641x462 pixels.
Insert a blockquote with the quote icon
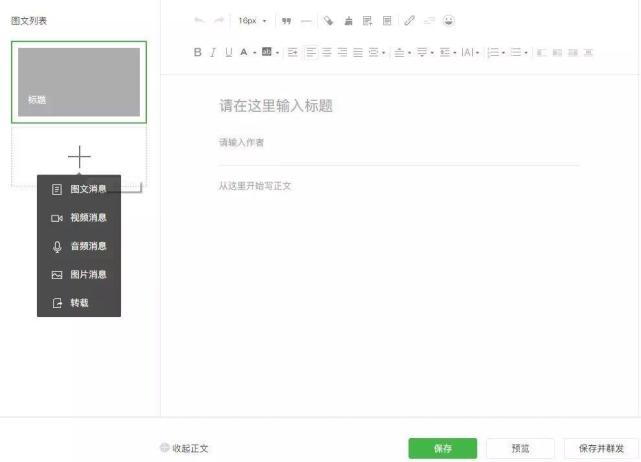[287, 20]
